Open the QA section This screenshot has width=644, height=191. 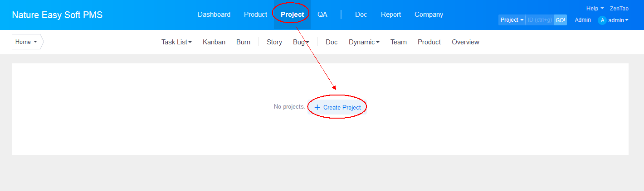[x=322, y=14]
